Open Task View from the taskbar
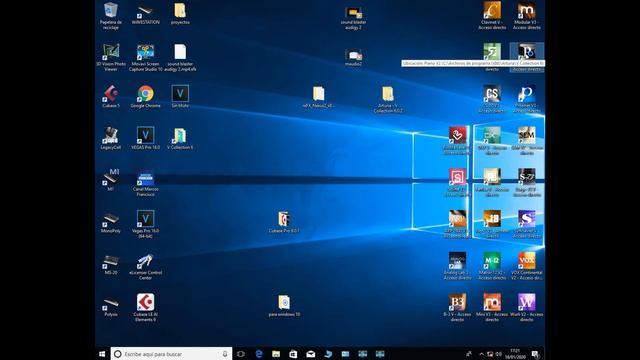Image resolution: width=640 pixels, height=360 pixels. [241, 354]
